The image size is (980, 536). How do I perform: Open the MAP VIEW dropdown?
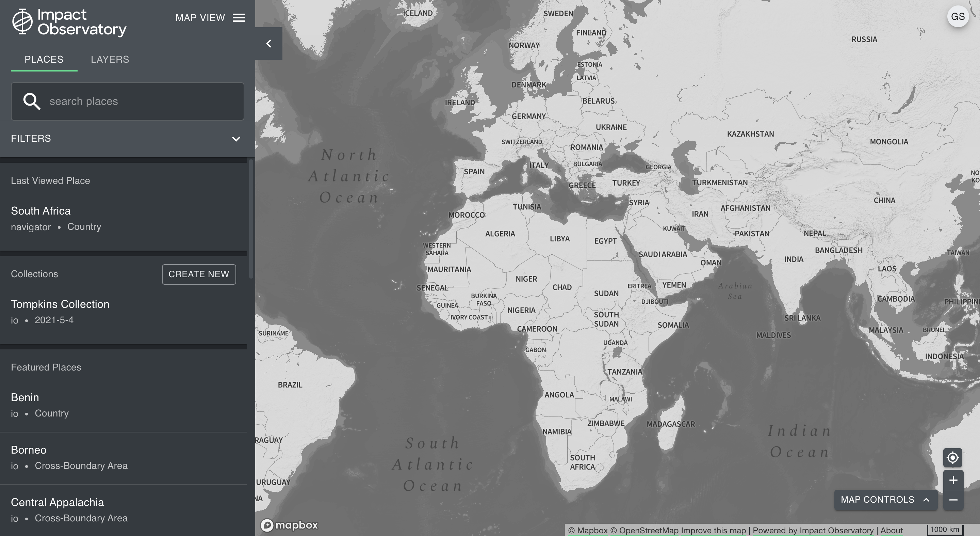click(x=200, y=18)
